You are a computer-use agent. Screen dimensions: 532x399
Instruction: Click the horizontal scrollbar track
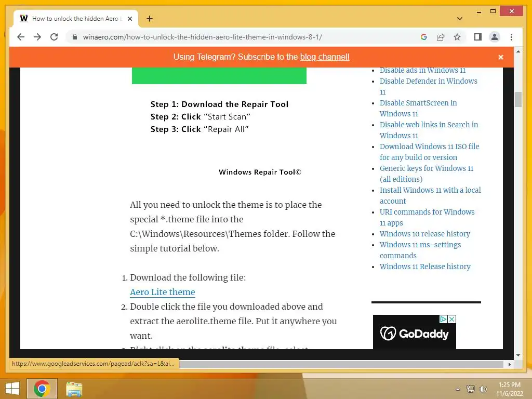[342, 364]
